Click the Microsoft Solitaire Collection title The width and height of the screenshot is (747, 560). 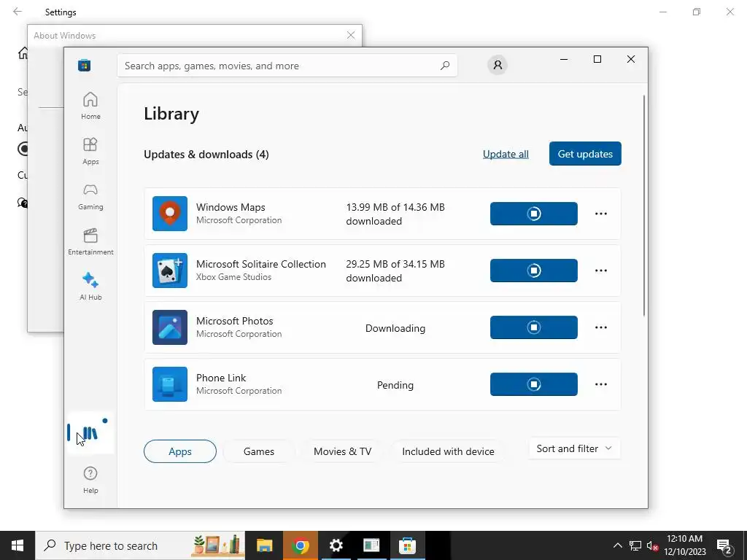coord(261,264)
